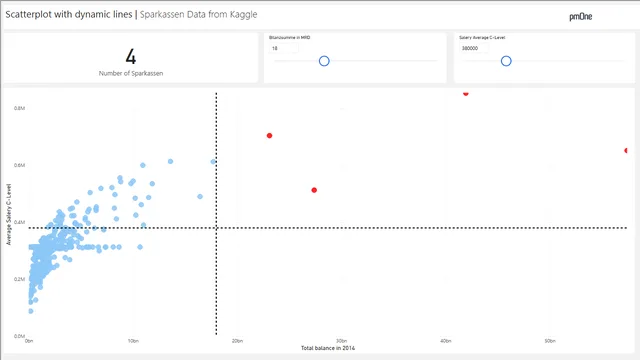Click the Bilanzsumme value field showing 18

(x=284, y=48)
